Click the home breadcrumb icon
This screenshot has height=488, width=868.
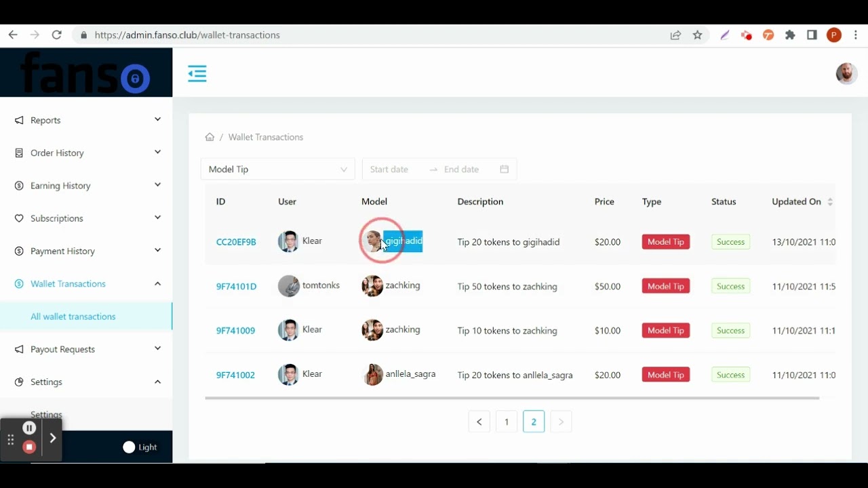point(210,137)
